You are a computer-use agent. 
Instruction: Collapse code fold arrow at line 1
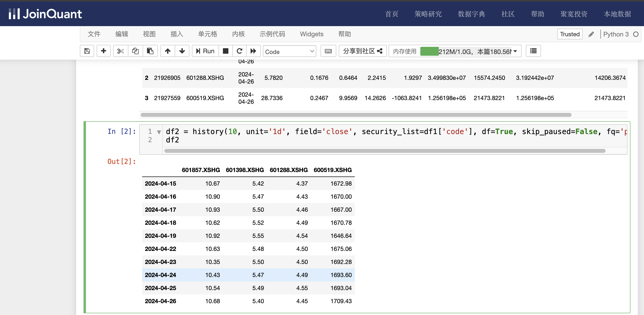159,132
